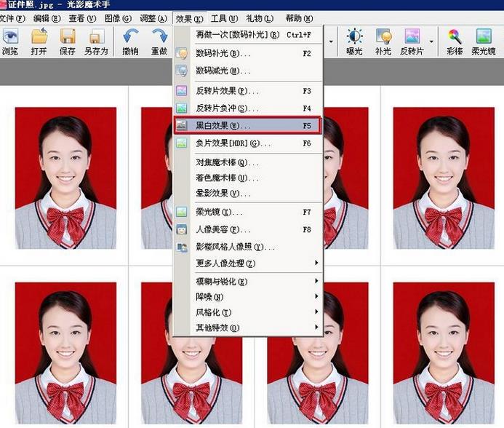Select 人像美容(F)... menu label

click(x=223, y=230)
